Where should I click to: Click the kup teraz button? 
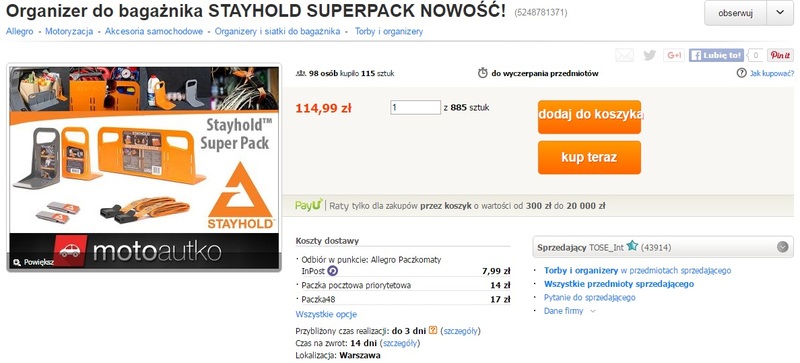pyautogui.click(x=589, y=157)
